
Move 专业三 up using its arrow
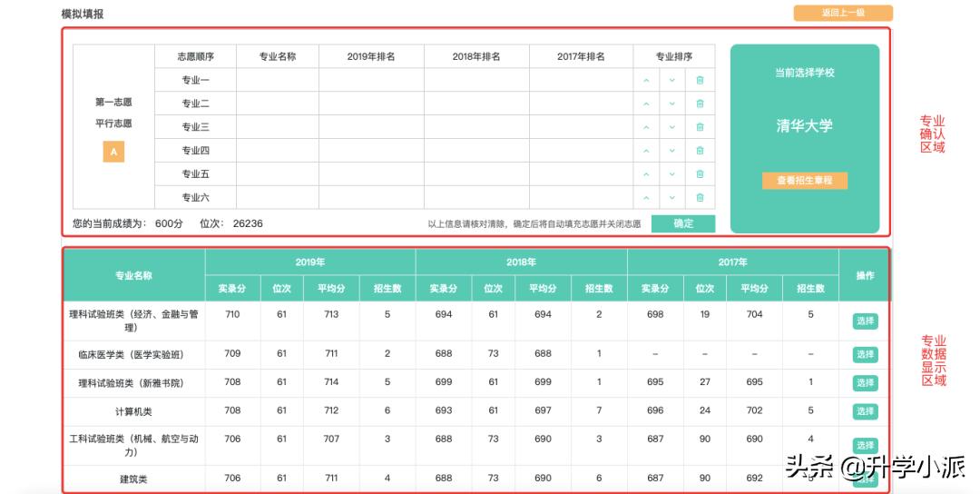coord(646,127)
